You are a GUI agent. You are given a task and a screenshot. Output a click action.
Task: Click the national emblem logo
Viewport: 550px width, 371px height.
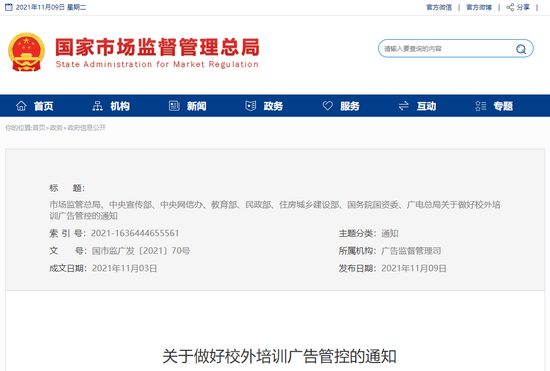pos(26,52)
